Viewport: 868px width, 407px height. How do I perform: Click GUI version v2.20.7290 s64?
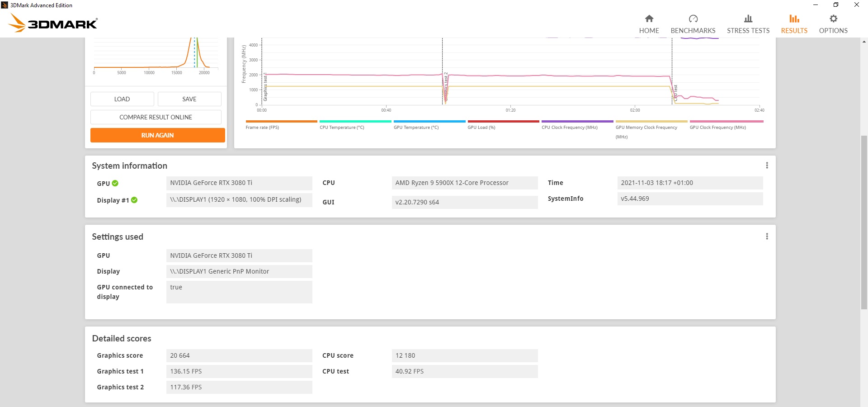(x=465, y=202)
